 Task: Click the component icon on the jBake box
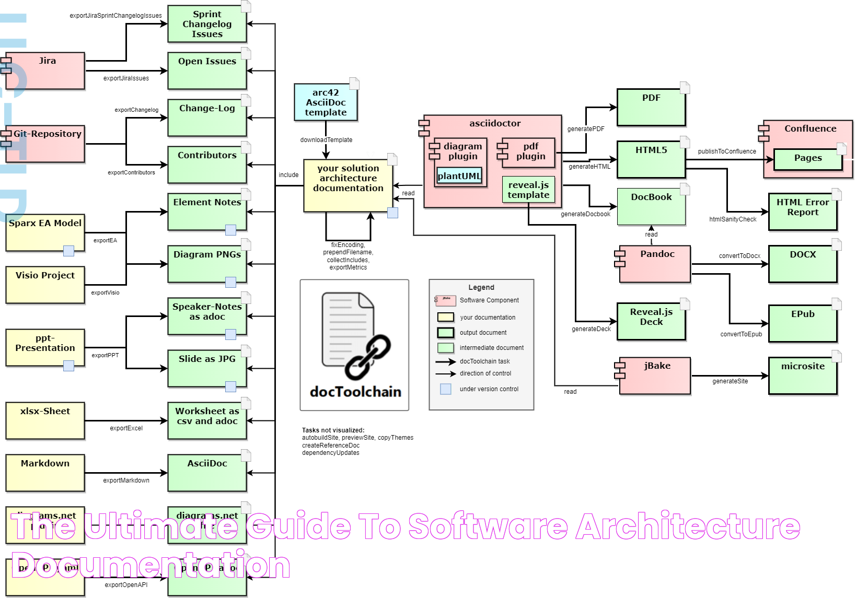pyautogui.click(x=620, y=370)
